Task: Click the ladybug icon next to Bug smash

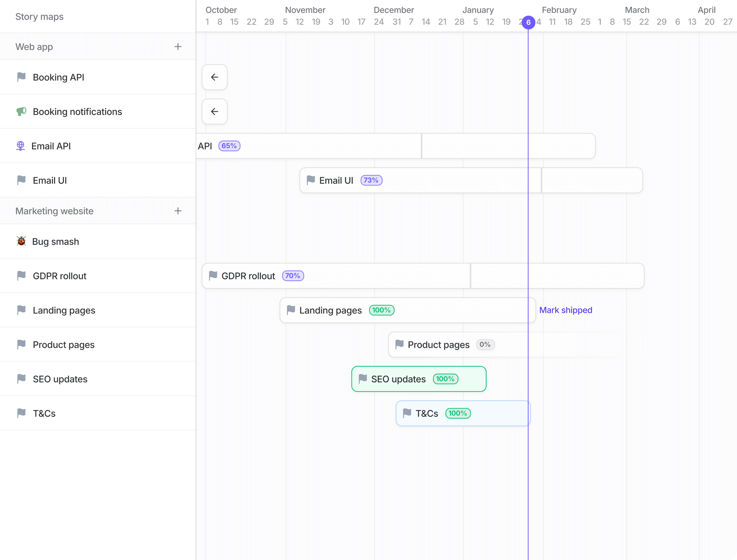Action: tap(21, 241)
